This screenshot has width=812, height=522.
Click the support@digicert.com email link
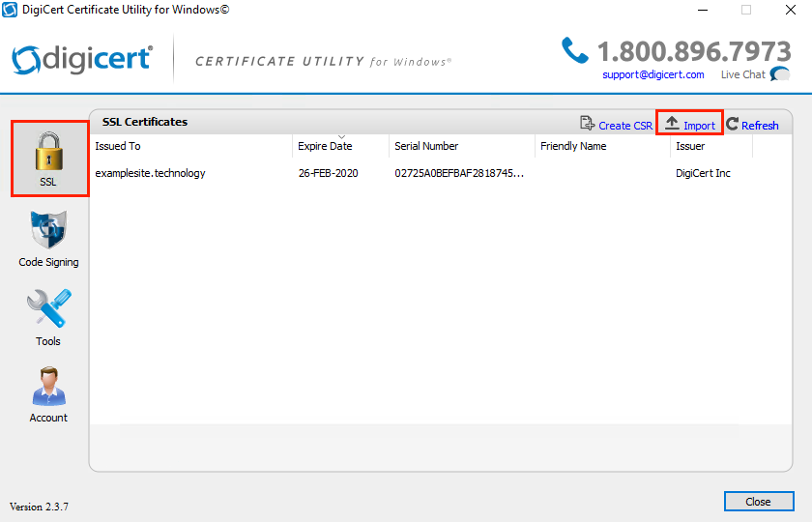[x=652, y=74]
